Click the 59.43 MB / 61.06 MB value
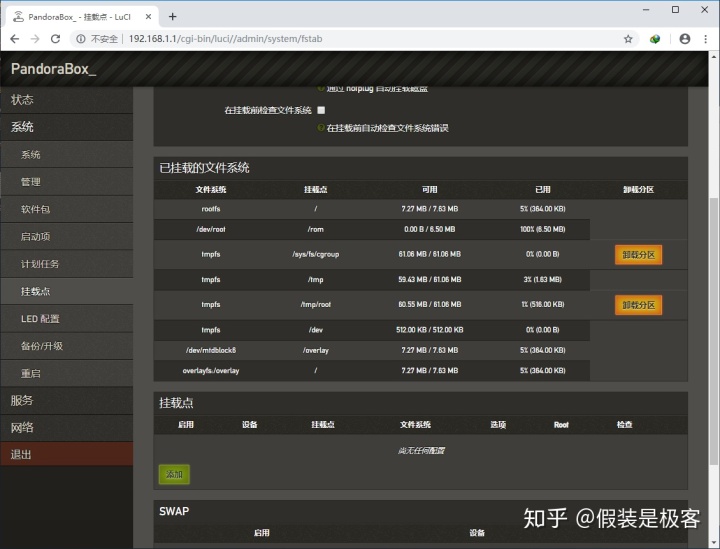The image size is (720, 549). point(429,279)
